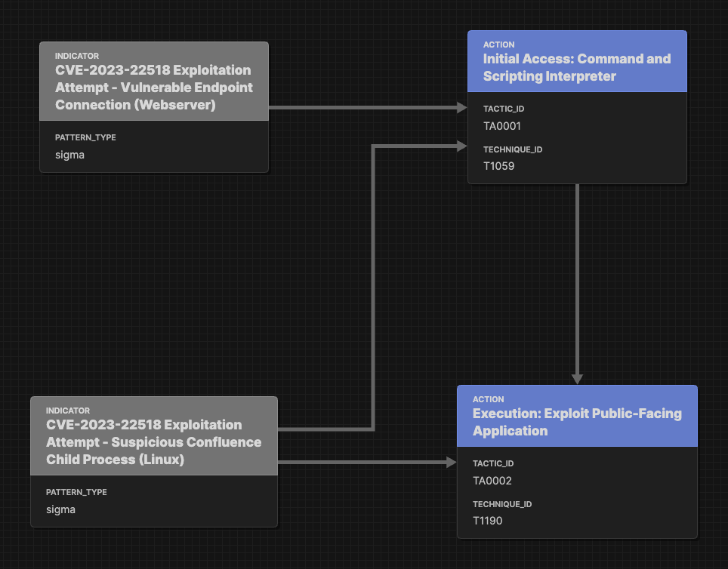Click the TA0001 tactic ID value
Viewport: 728px width, 569px height.
tap(501, 126)
